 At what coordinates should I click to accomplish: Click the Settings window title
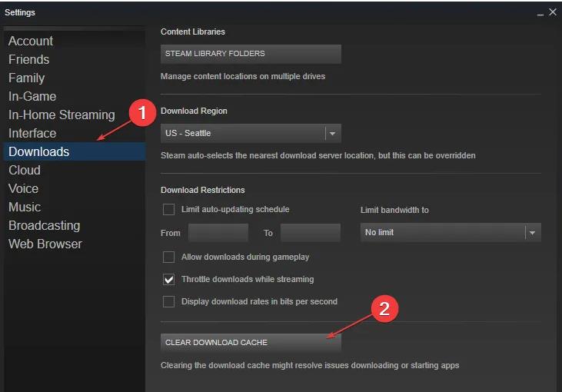pos(20,12)
